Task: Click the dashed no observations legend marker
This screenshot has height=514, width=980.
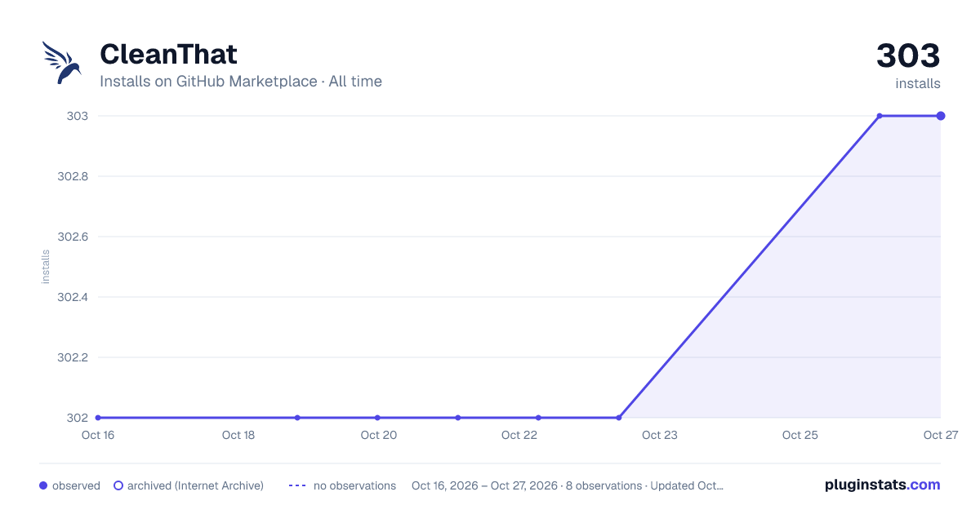Action: (x=297, y=485)
